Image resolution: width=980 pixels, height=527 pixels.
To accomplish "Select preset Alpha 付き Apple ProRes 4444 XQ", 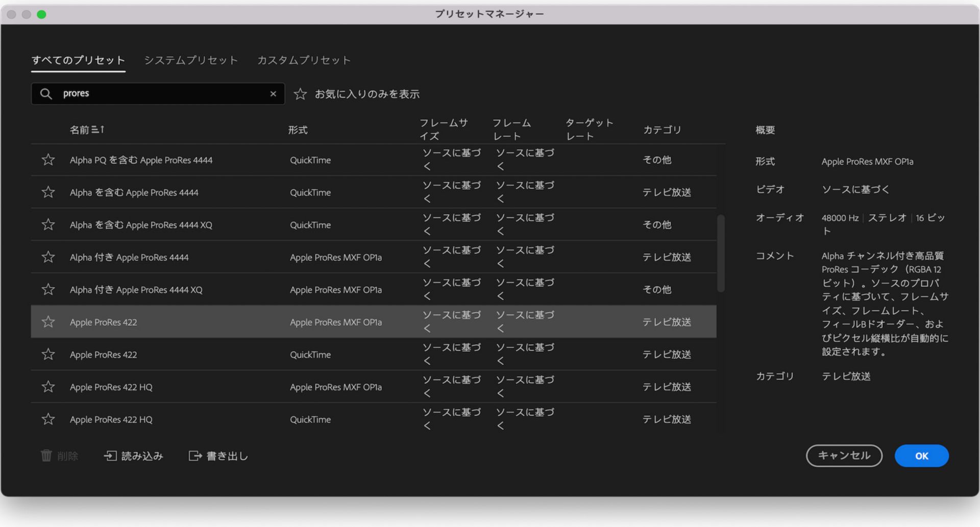I will (136, 290).
